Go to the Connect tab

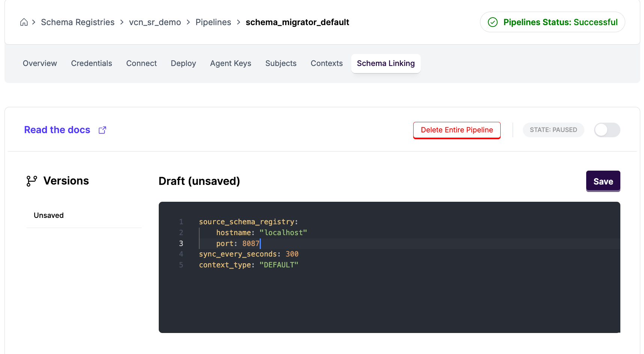(x=141, y=63)
